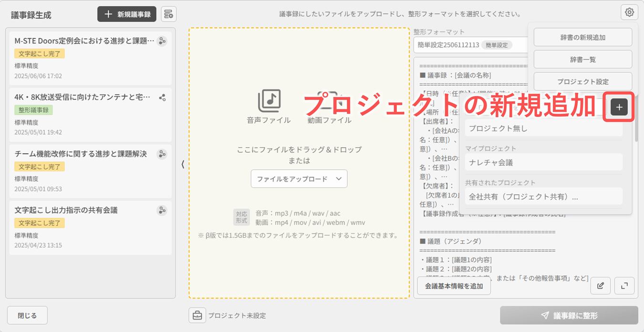Click the expand icon beside the pencil icon
644x332 pixels.
pyautogui.click(x=624, y=286)
